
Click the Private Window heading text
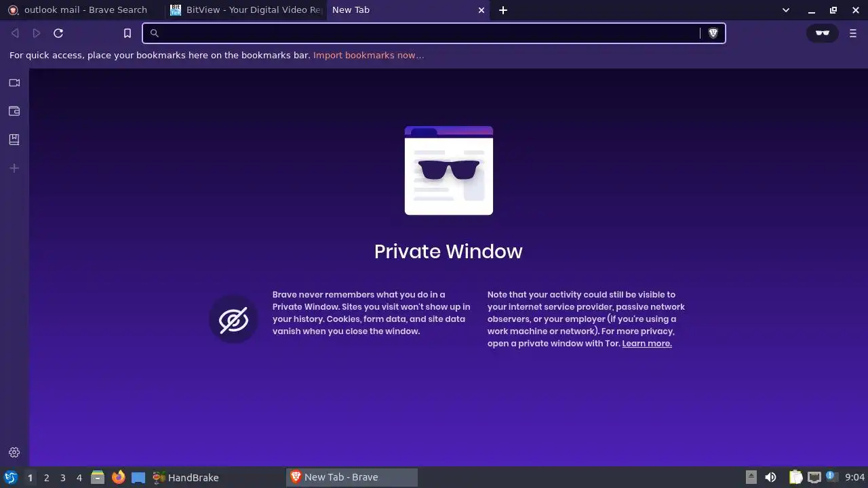point(448,251)
